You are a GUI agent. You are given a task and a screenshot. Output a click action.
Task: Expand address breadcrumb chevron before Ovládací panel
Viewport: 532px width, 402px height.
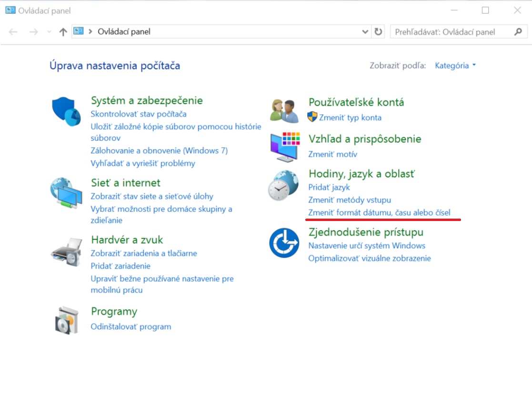(x=90, y=31)
